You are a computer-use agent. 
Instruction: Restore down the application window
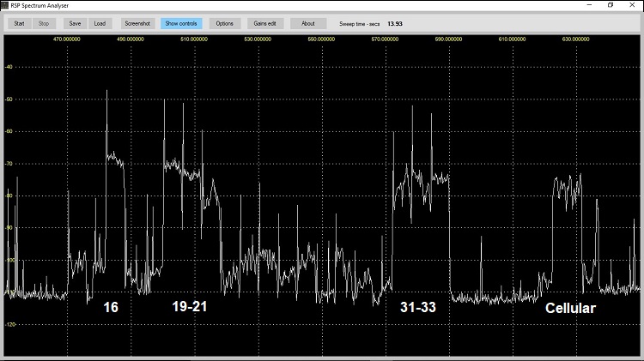(611, 5)
